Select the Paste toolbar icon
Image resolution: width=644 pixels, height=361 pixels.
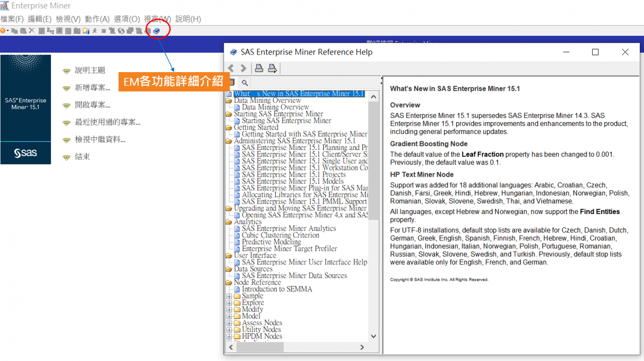tap(23, 30)
